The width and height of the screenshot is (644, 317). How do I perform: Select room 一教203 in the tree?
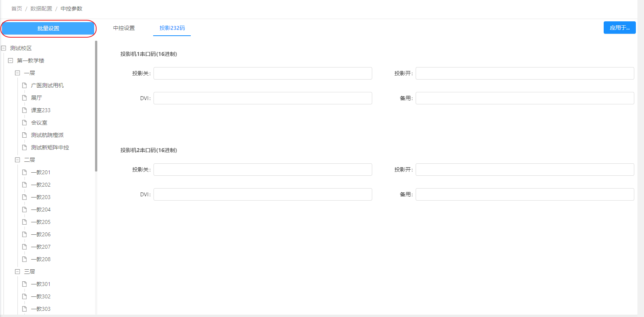tap(41, 197)
